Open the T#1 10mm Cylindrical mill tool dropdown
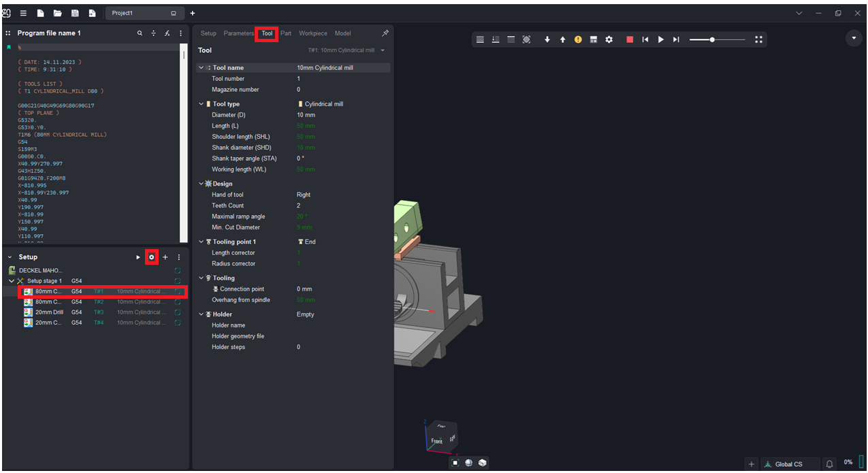Viewport: 868px width, 473px height. pos(347,50)
